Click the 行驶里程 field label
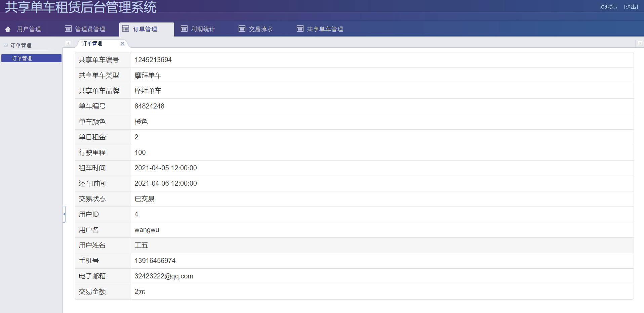Viewport: 644px width, 313px height. [92, 152]
